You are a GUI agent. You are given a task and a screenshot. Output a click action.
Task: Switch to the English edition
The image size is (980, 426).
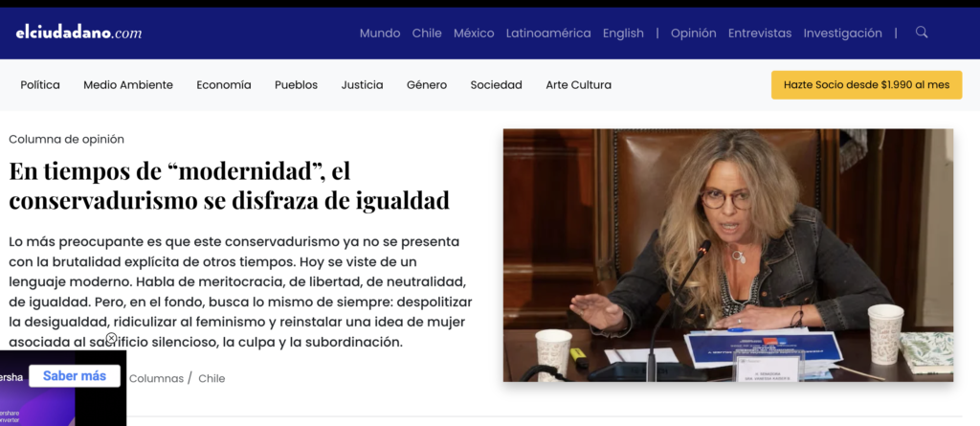623,33
